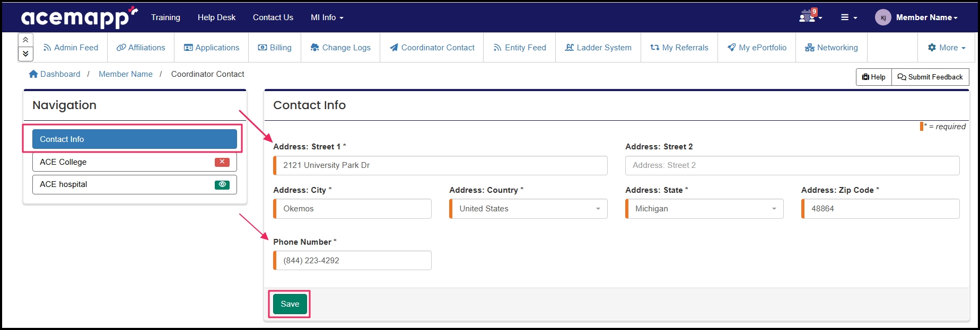The image size is (980, 330).
Task: Click the Address Street 2 field
Action: tap(792, 165)
